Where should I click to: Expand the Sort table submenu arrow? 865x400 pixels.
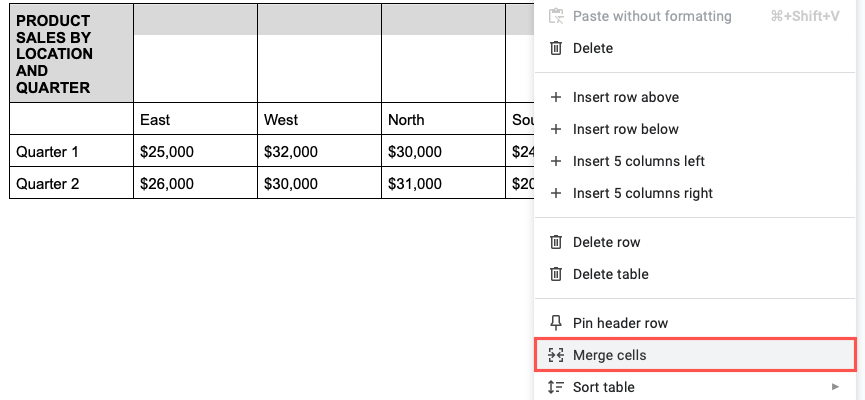coord(835,387)
